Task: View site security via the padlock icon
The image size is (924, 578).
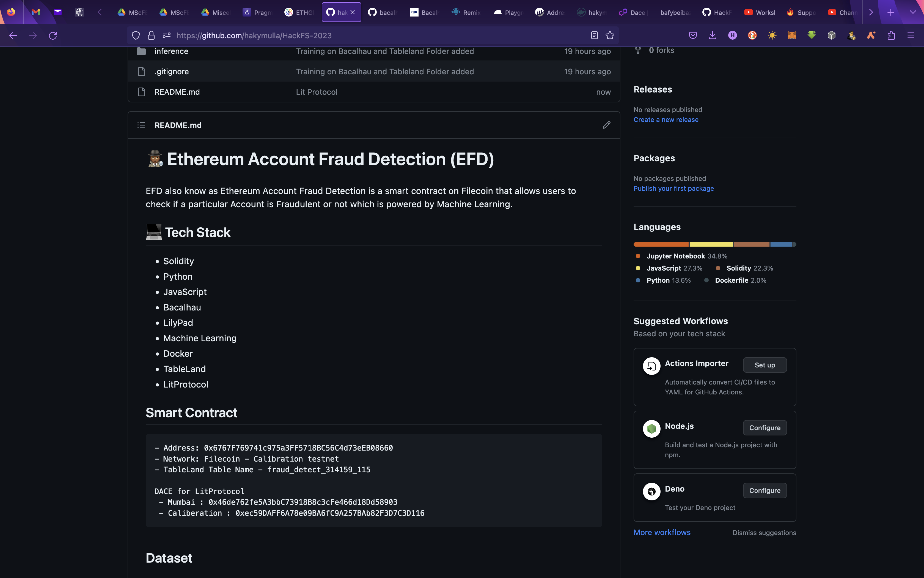Action: point(151,36)
